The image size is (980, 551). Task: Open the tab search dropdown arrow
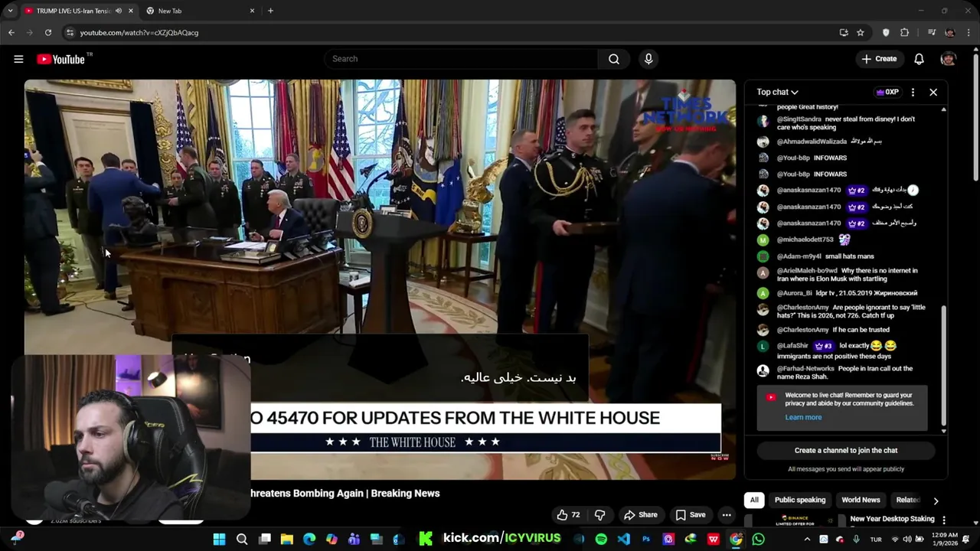(x=10, y=11)
